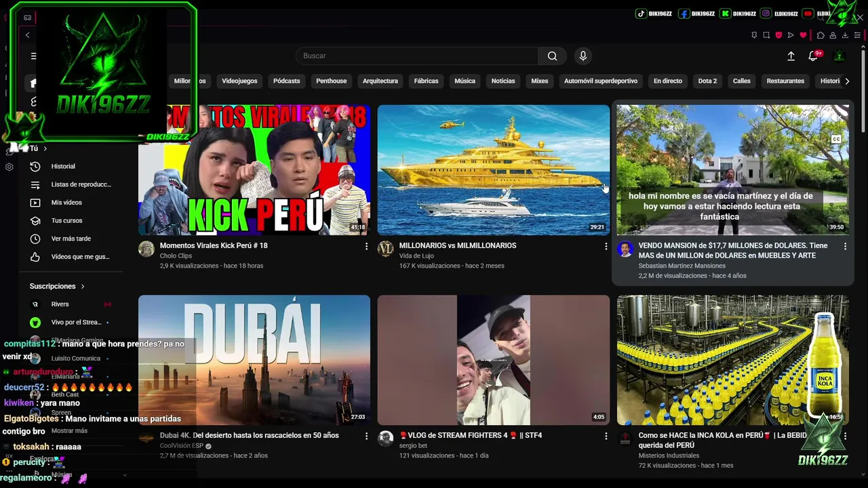Viewport: 868px width, 488px height.
Task: Select the Penthouse category chip
Action: [331, 81]
